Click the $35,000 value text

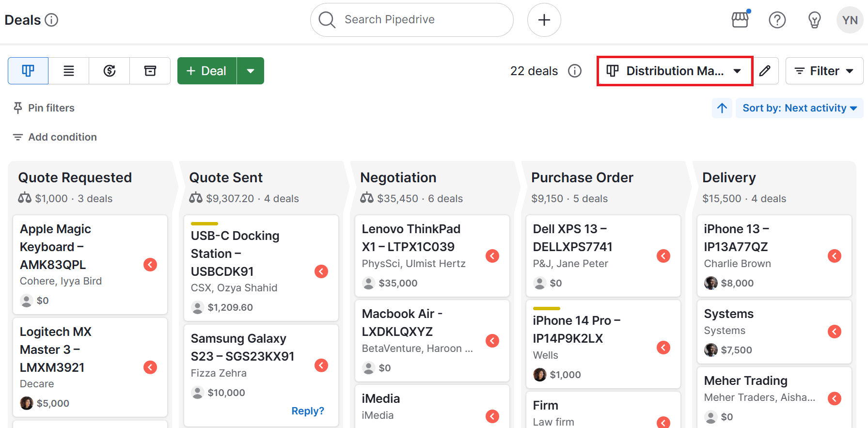[398, 283]
